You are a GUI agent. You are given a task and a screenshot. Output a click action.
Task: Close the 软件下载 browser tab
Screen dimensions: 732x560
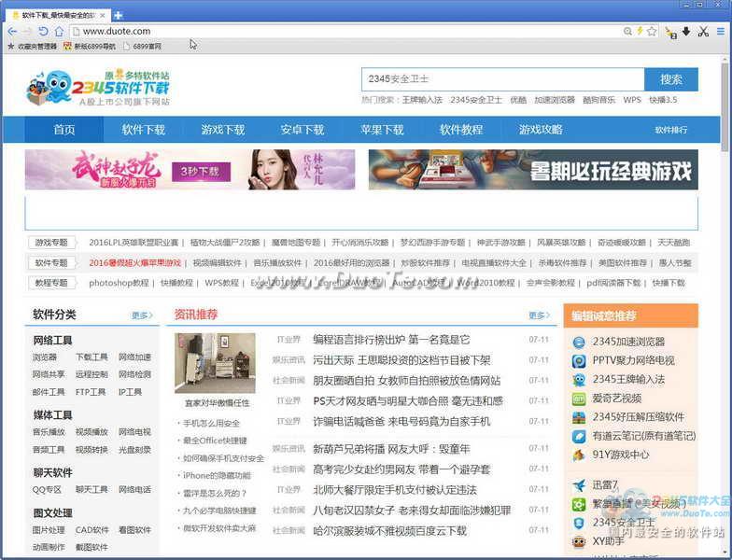pyautogui.click(x=103, y=15)
